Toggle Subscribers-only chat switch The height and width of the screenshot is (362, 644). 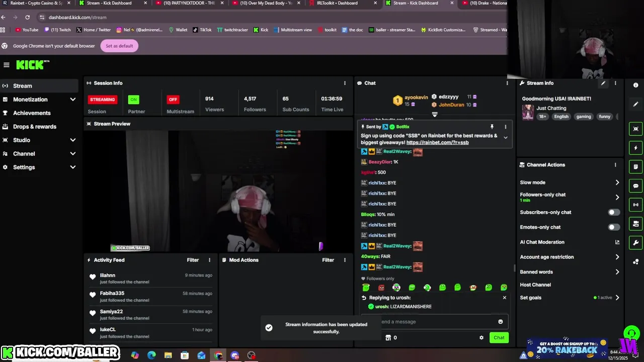(614, 212)
